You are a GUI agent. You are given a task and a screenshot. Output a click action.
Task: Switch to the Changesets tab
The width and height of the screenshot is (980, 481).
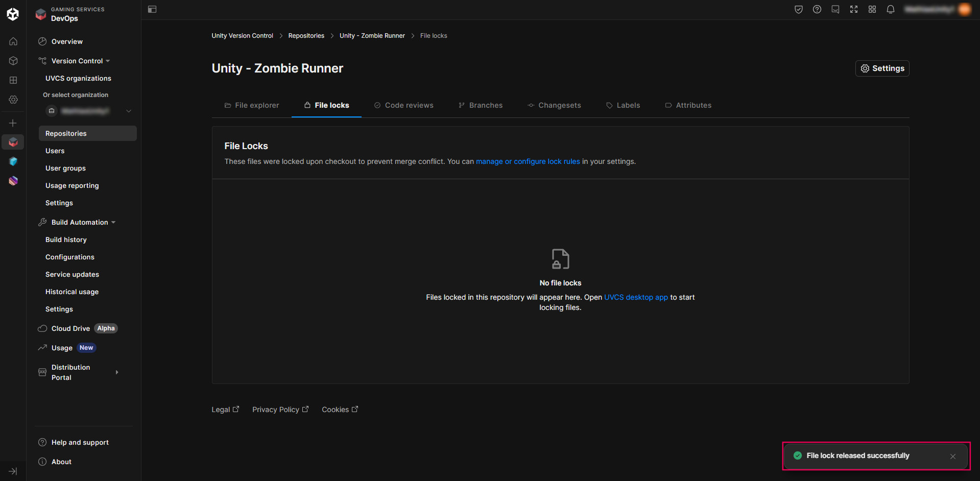[x=554, y=105]
